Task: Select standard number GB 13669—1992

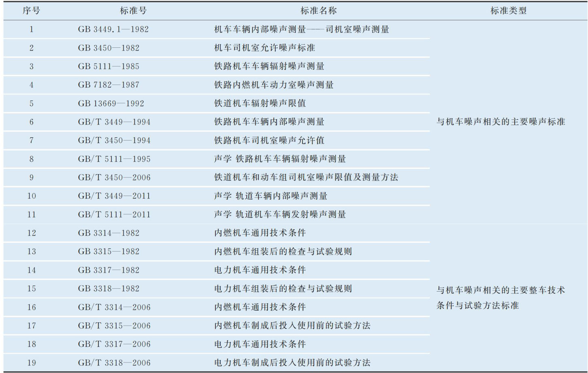Action: 111,103
